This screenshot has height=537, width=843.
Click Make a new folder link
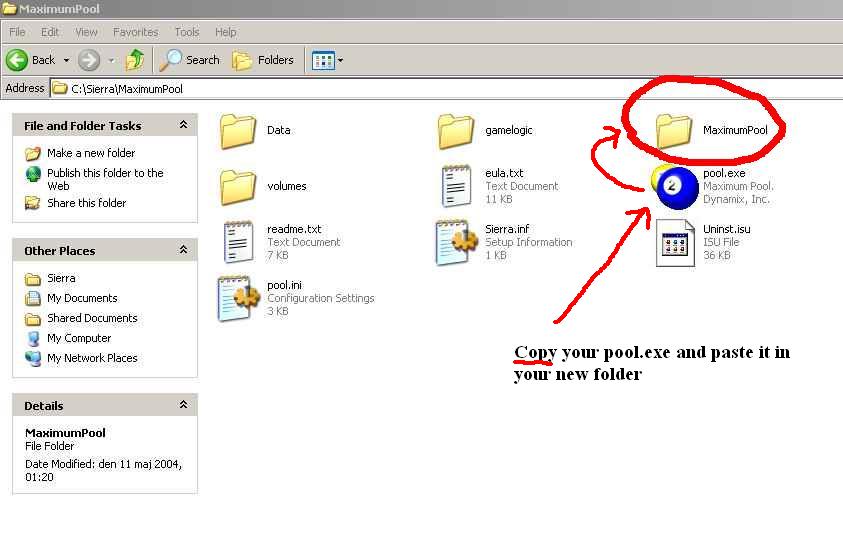(x=91, y=153)
